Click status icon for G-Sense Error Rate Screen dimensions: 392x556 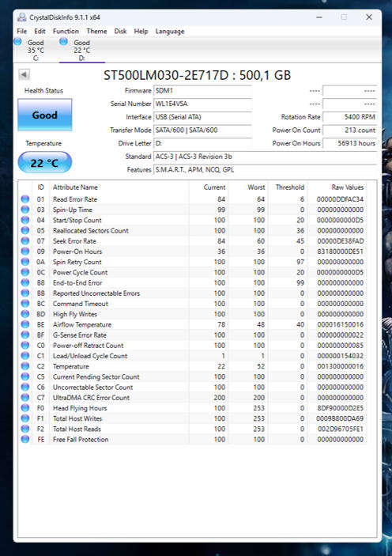click(x=24, y=335)
